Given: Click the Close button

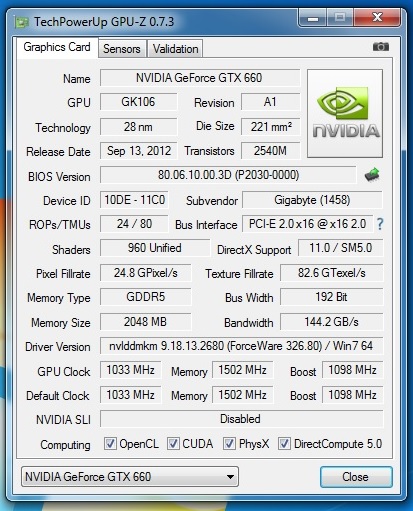Looking at the screenshot, I should click(356, 477).
